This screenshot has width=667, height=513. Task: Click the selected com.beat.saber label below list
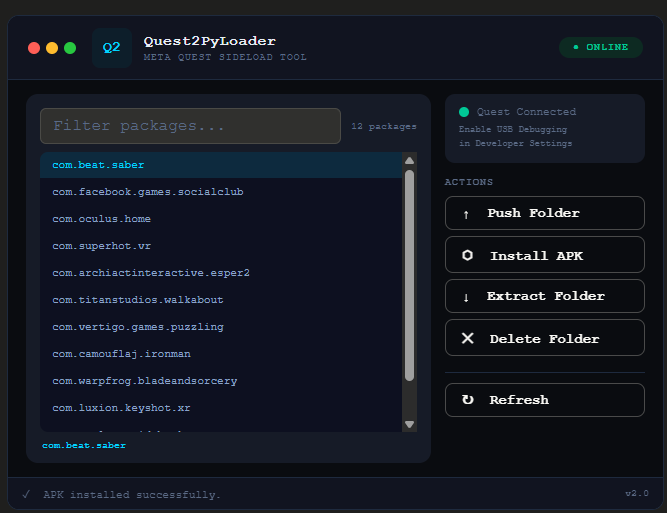click(84, 445)
